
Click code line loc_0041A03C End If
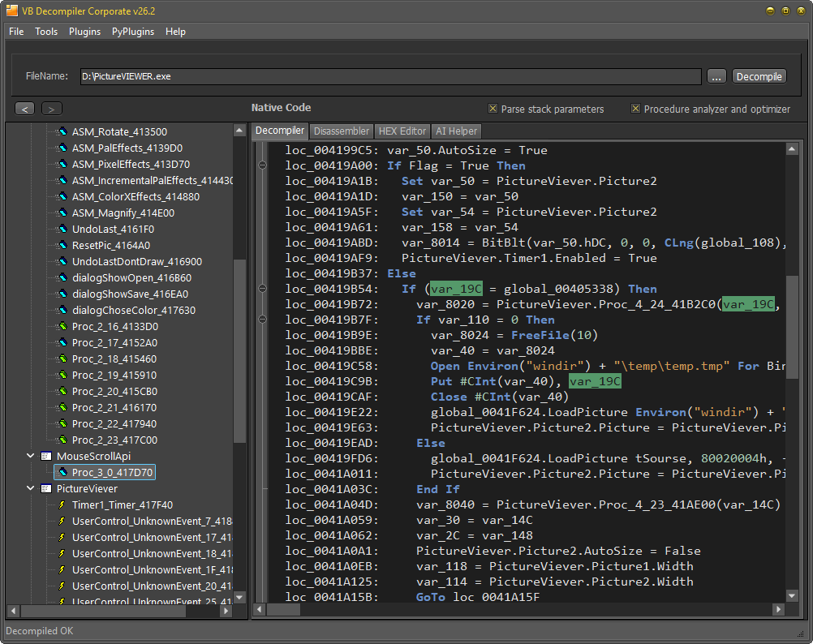pyautogui.click(x=372, y=489)
